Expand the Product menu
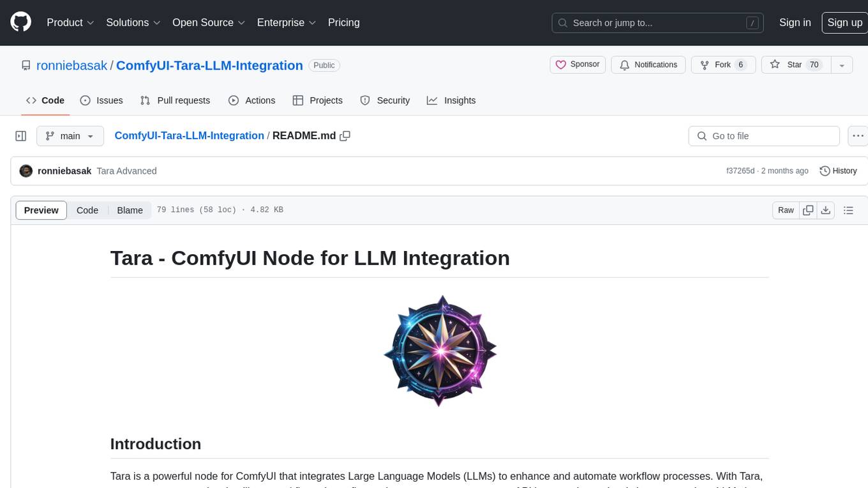This screenshot has height=488, width=868. tap(70, 22)
